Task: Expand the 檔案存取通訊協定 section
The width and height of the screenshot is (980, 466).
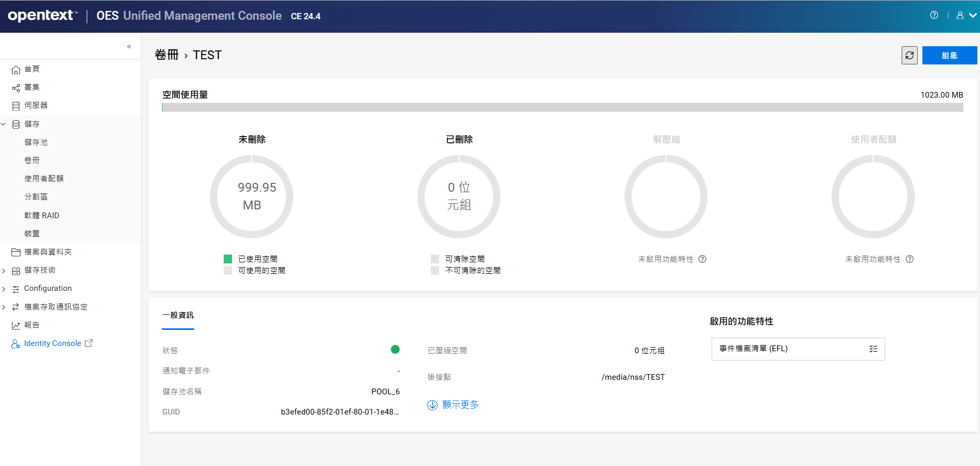Action: pyautogui.click(x=4, y=307)
